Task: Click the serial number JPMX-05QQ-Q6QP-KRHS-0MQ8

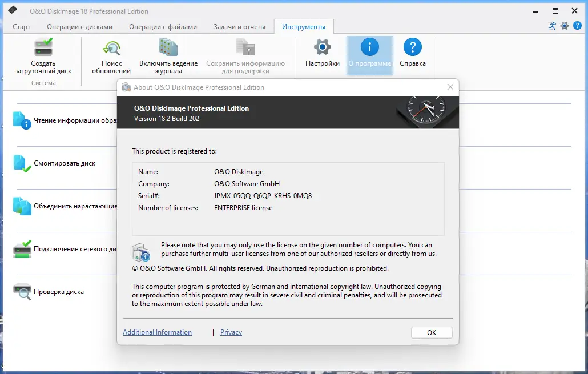Action: tap(263, 196)
